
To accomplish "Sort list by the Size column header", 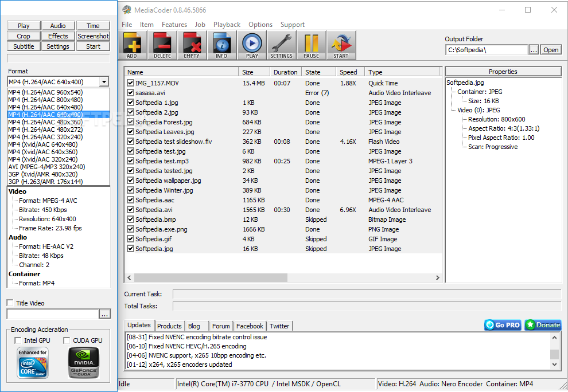I will tap(254, 72).
